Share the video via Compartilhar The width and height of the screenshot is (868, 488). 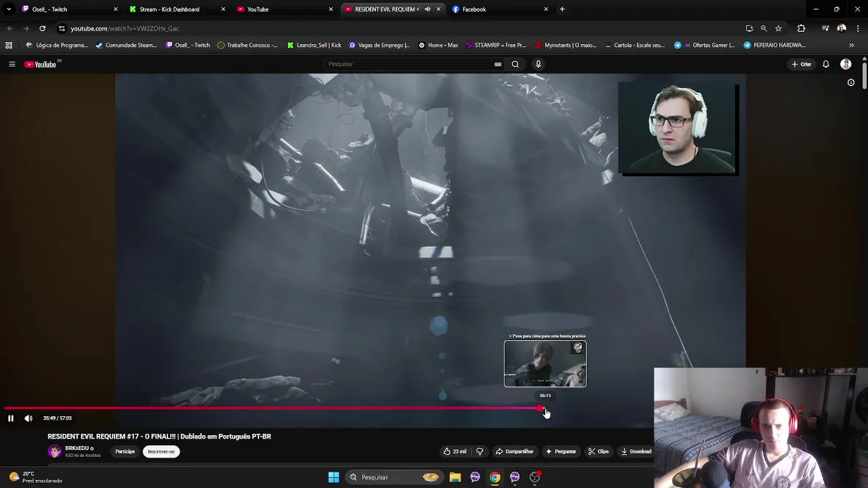pyautogui.click(x=514, y=451)
